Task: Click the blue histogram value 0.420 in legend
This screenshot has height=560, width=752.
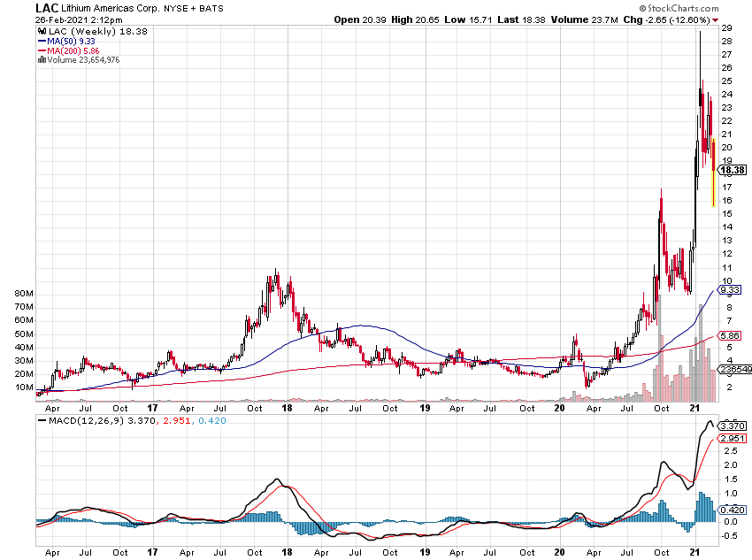Action: [212, 420]
